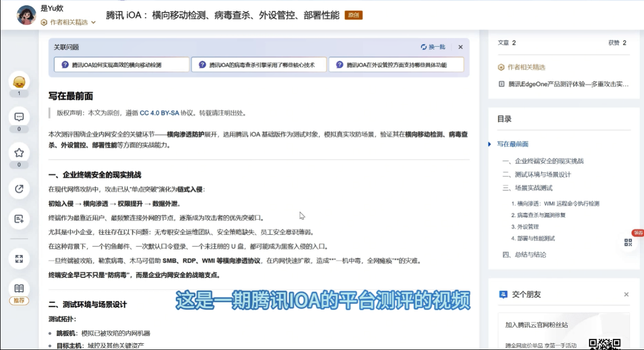The width and height of the screenshot is (644, 350).
Task: Click the 交个朋友 people icon
Action: [503, 295]
